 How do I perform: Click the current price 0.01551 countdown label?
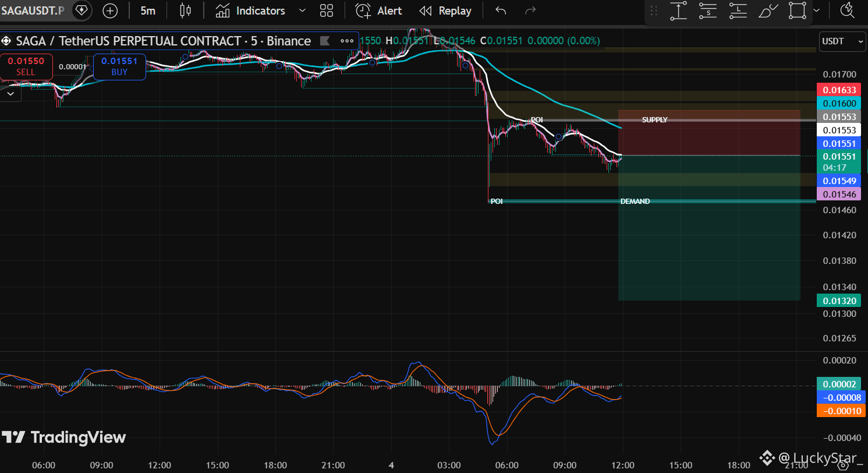tap(839, 161)
